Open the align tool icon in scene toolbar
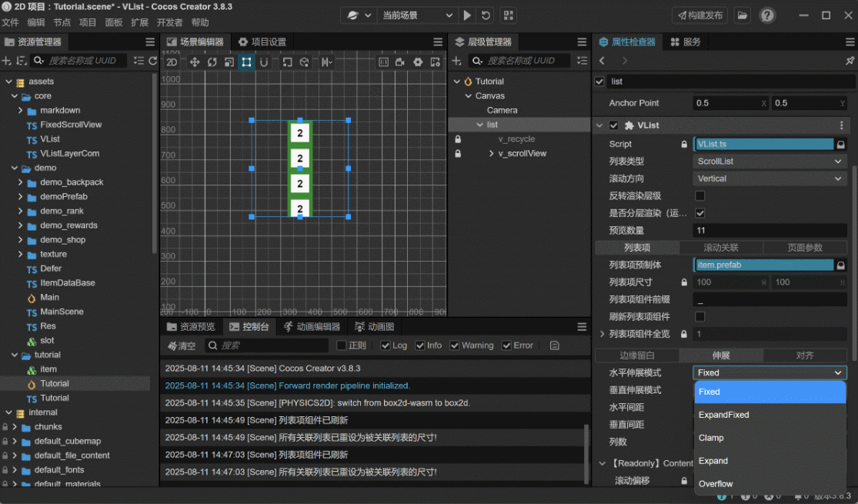 [x=327, y=62]
